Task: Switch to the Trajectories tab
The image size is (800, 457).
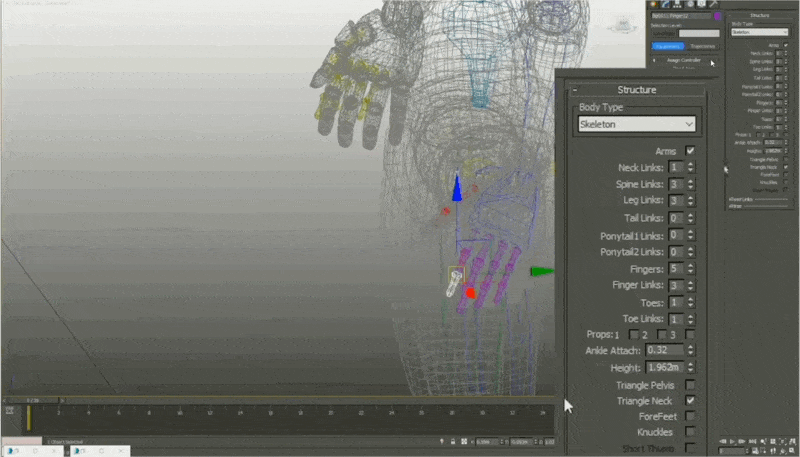Action: click(x=701, y=46)
